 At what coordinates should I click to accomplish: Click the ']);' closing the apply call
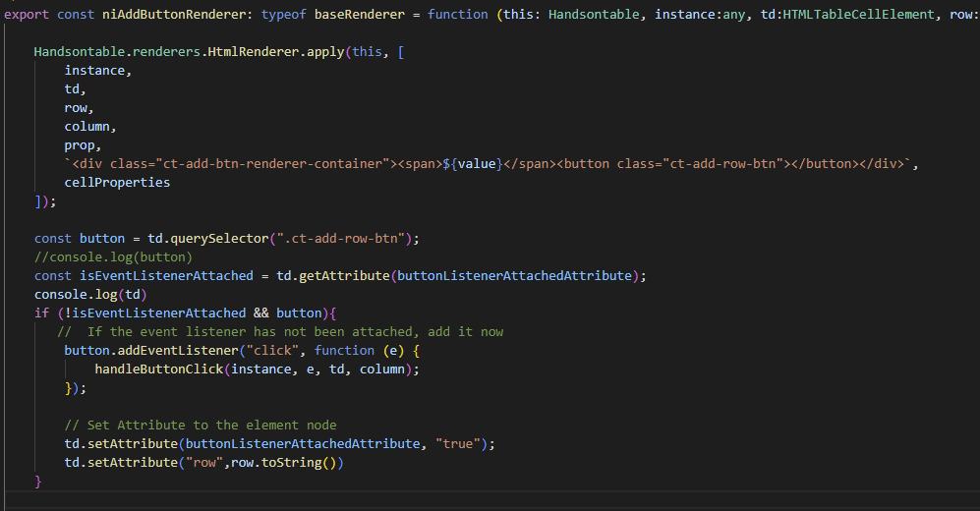coord(45,201)
